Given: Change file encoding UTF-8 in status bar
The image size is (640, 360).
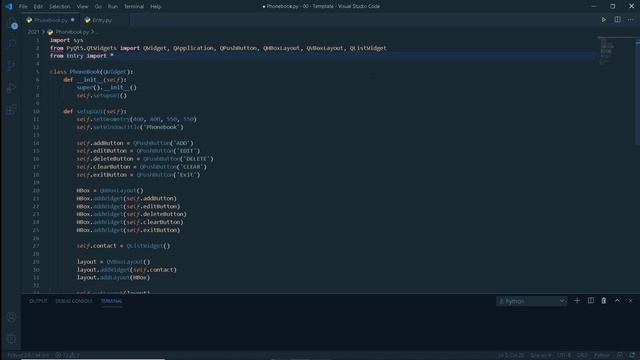Looking at the screenshot, I should tap(564, 356).
